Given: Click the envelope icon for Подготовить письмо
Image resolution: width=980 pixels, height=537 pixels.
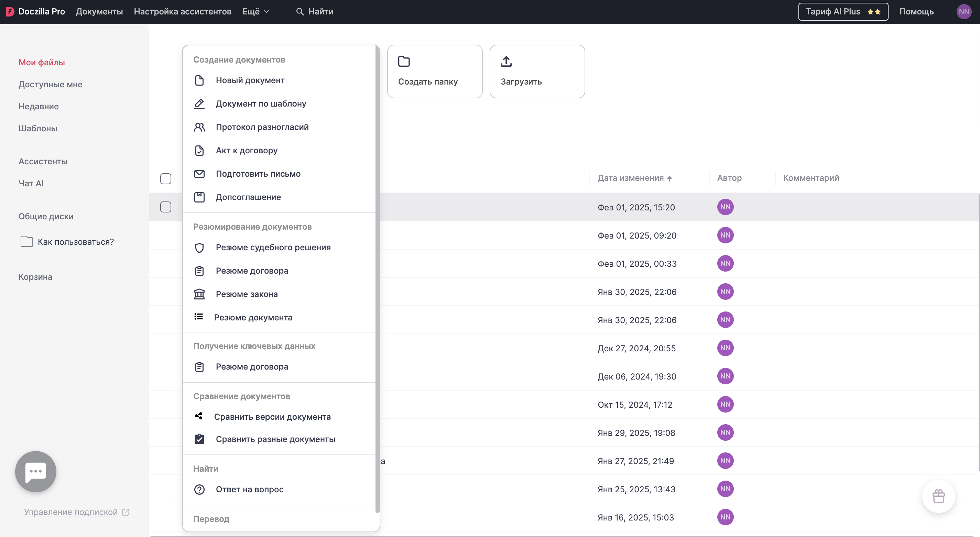Looking at the screenshot, I should pyautogui.click(x=199, y=174).
